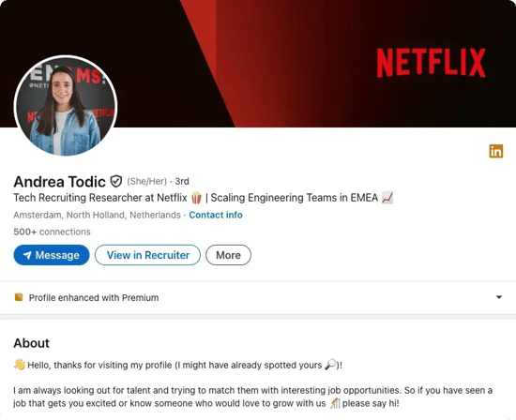The width and height of the screenshot is (516, 420).
Task: Send a message with the Message button
Action: 52,255
